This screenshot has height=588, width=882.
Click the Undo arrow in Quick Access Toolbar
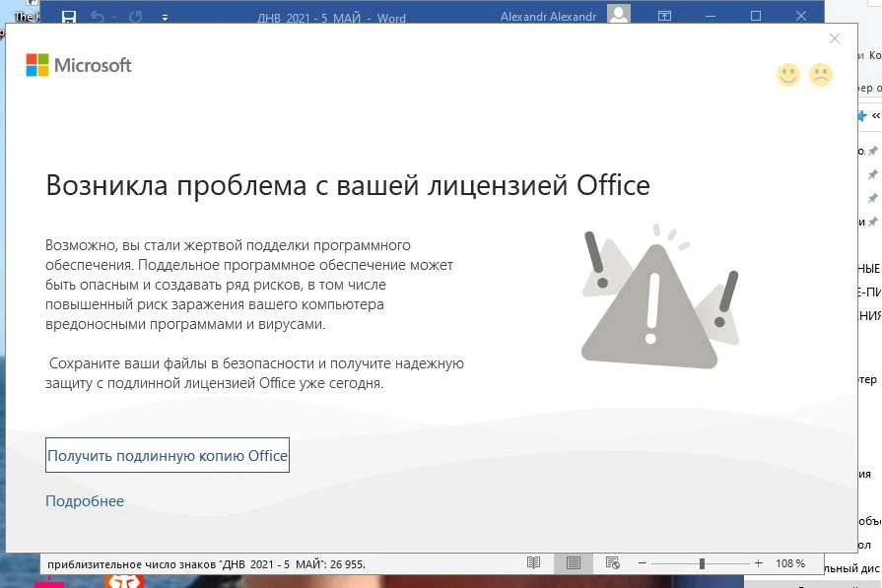(x=98, y=17)
